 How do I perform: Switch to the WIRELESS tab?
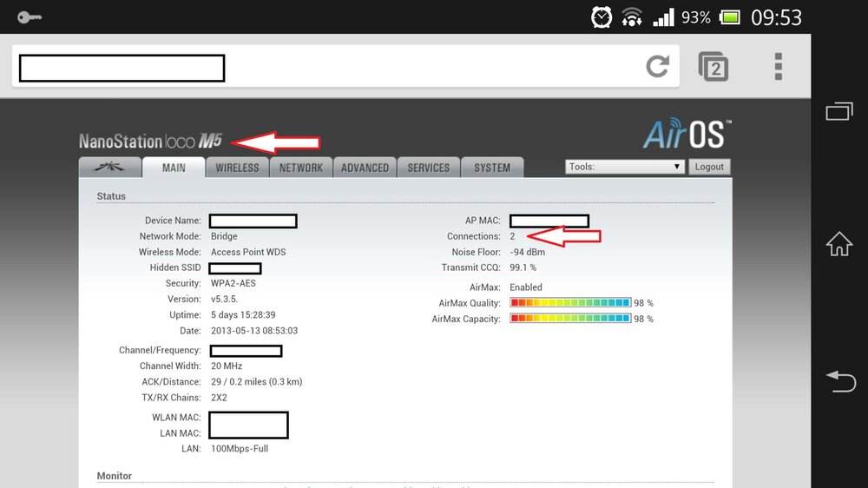pyautogui.click(x=238, y=168)
